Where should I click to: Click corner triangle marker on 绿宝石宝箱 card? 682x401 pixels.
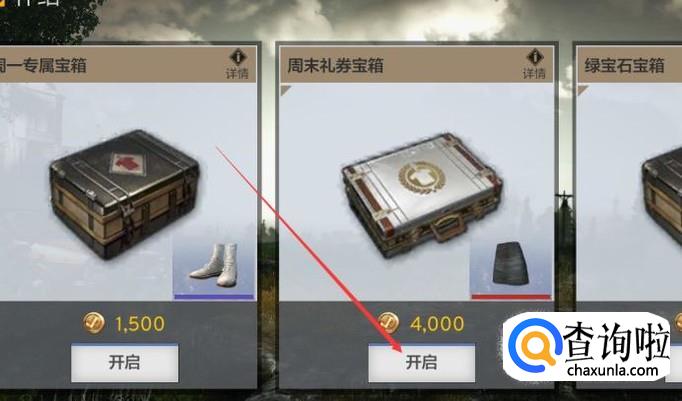582,90
